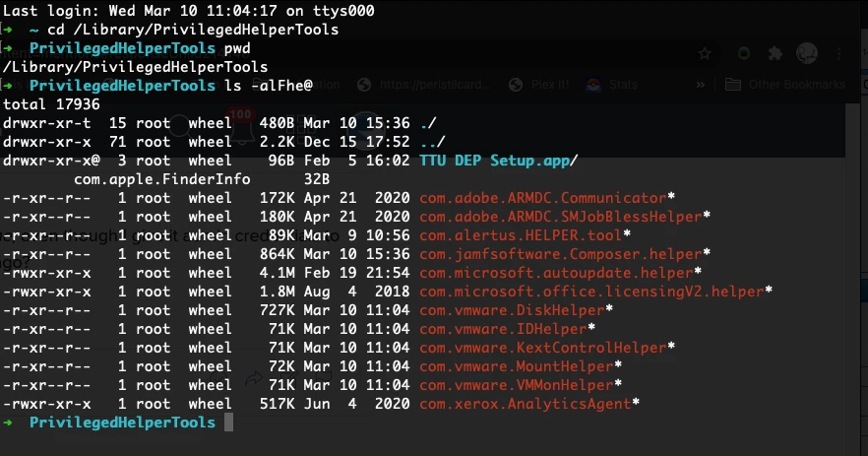Click 'PrivilegedHelperTools' in the bottom prompt

pyautogui.click(x=122, y=423)
